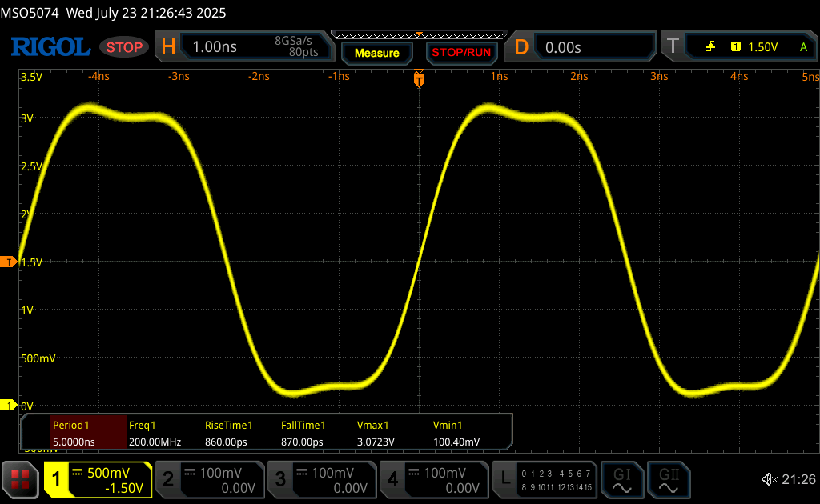Enable channel 3
This screenshot has height=504, width=820.
pos(320,479)
